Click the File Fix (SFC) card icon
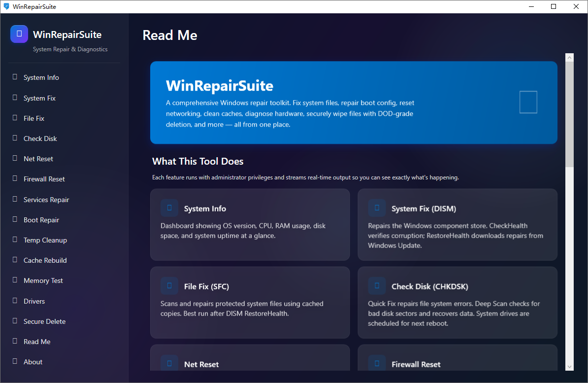The image size is (588, 383). point(169,286)
